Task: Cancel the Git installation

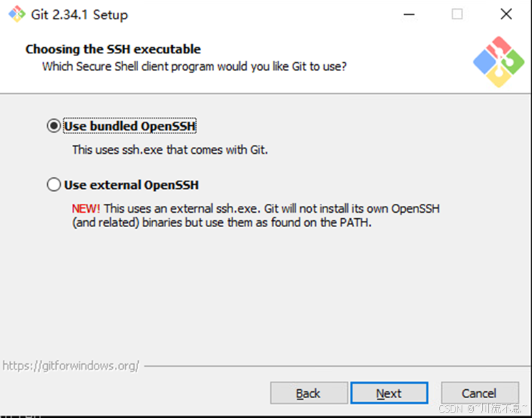Action: click(480, 393)
